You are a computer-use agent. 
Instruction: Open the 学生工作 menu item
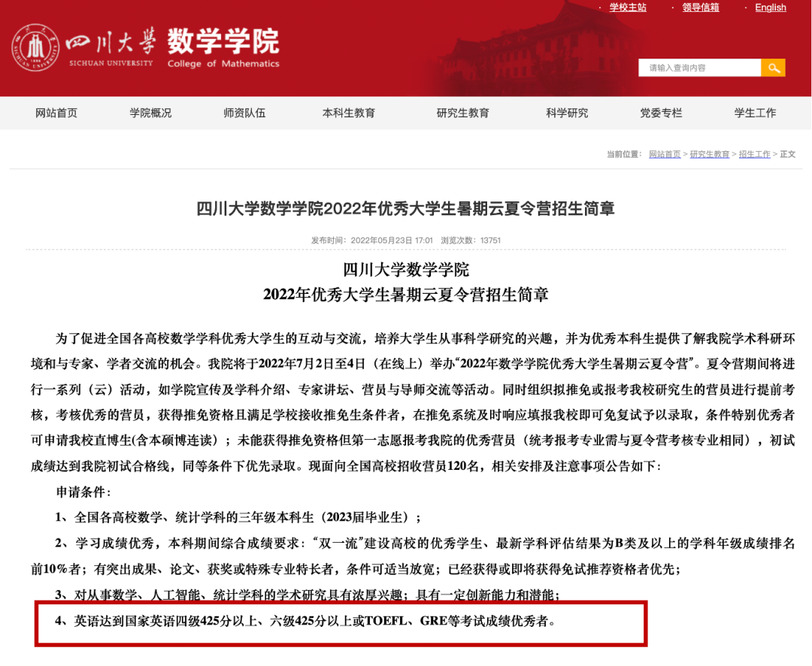(755, 113)
